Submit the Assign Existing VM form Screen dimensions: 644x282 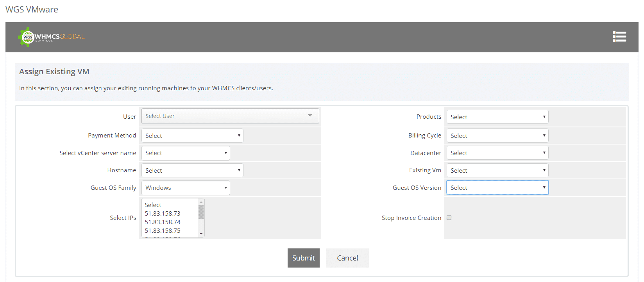click(303, 258)
